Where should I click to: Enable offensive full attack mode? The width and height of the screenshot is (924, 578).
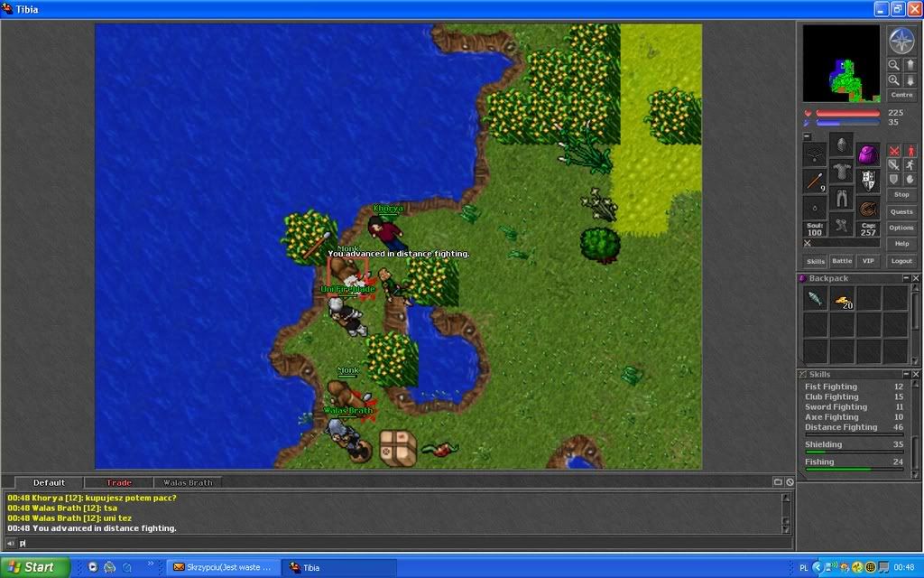(894, 151)
